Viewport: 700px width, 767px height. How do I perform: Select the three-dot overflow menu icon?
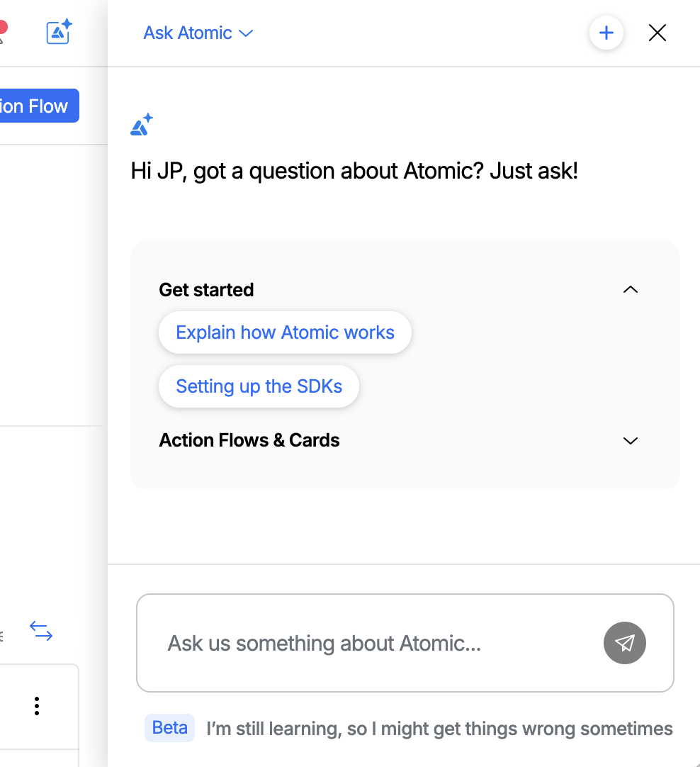pos(37,706)
